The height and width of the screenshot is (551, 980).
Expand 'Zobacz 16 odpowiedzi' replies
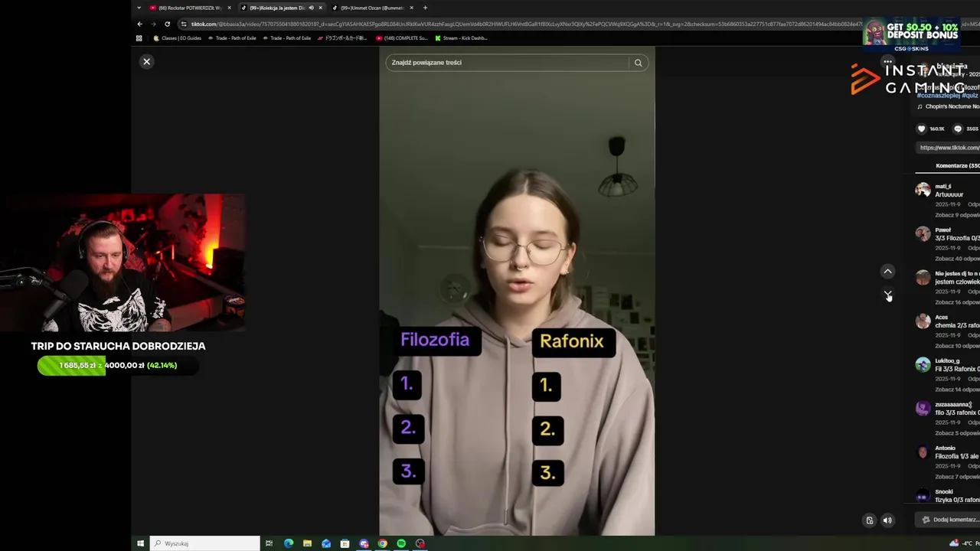(x=957, y=302)
